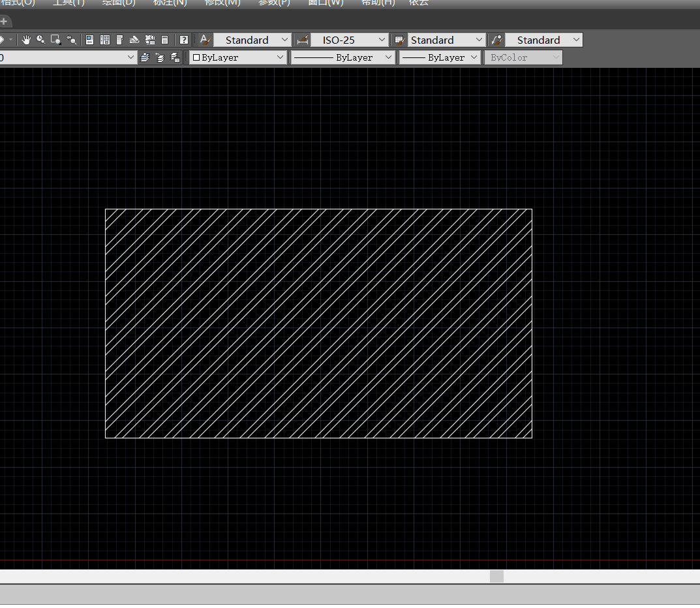Open the ByLayer lineweight dropdown
The height and width of the screenshot is (608, 700).
pyautogui.click(x=440, y=57)
